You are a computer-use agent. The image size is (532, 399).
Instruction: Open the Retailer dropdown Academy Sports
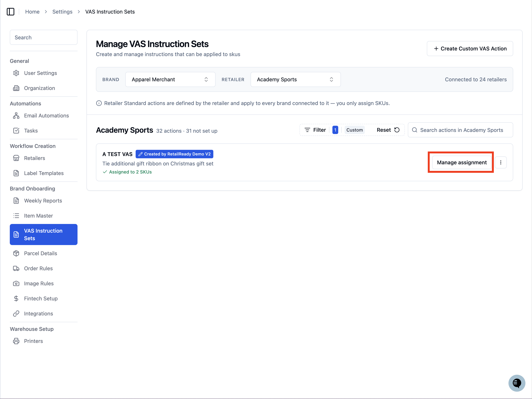(x=296, y=79)
